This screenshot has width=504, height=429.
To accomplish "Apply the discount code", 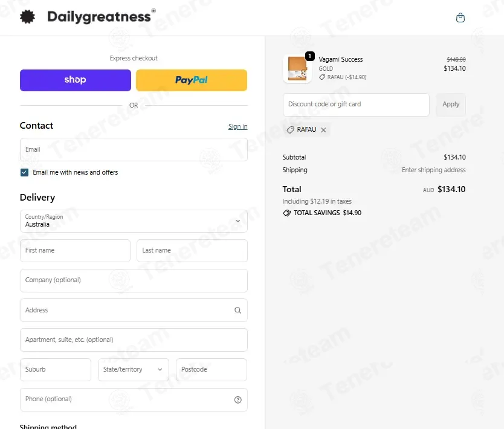I will [451, 105].
